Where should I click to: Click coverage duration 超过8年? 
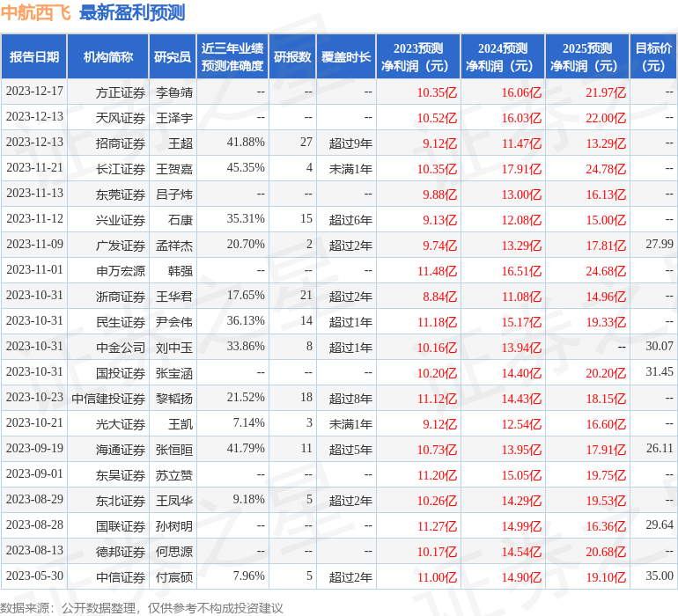click(350, 399)
